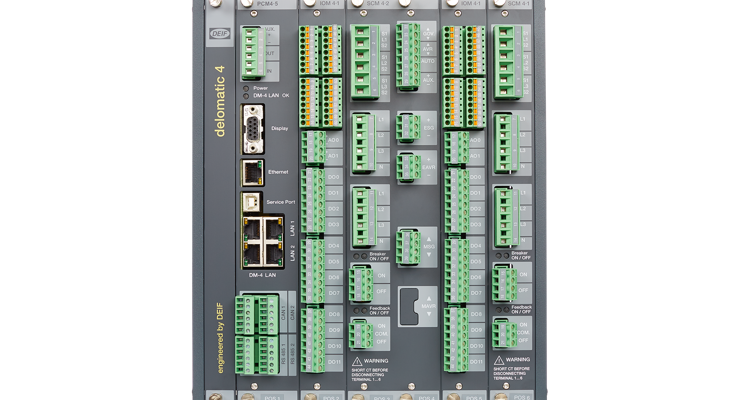The image size is (740, 400).
Task: Click the DM-4 LAN quad RJ45 port block
Action: coord(262,242)
